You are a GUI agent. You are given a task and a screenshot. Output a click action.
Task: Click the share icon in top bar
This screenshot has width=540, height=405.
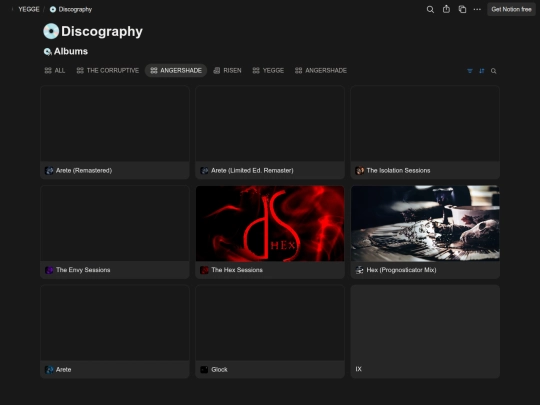[446, 9]
